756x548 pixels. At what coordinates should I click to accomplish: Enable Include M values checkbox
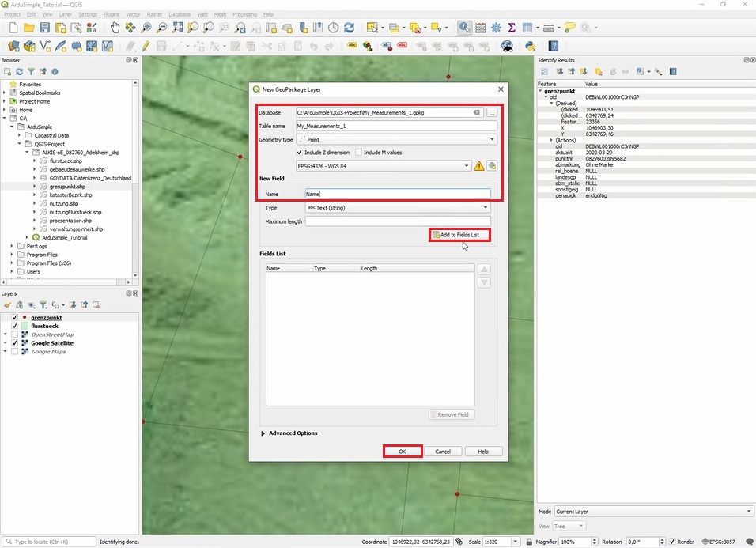click(358, 153)
